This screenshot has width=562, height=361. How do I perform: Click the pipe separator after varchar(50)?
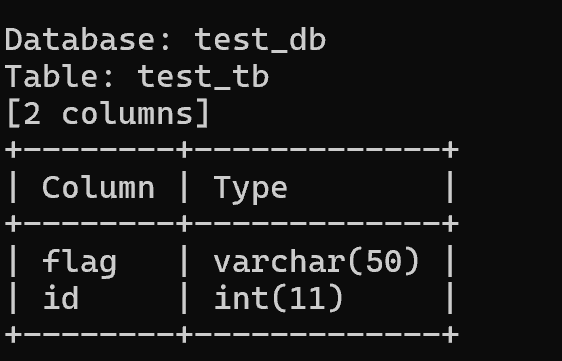click(x=451, y=261)
